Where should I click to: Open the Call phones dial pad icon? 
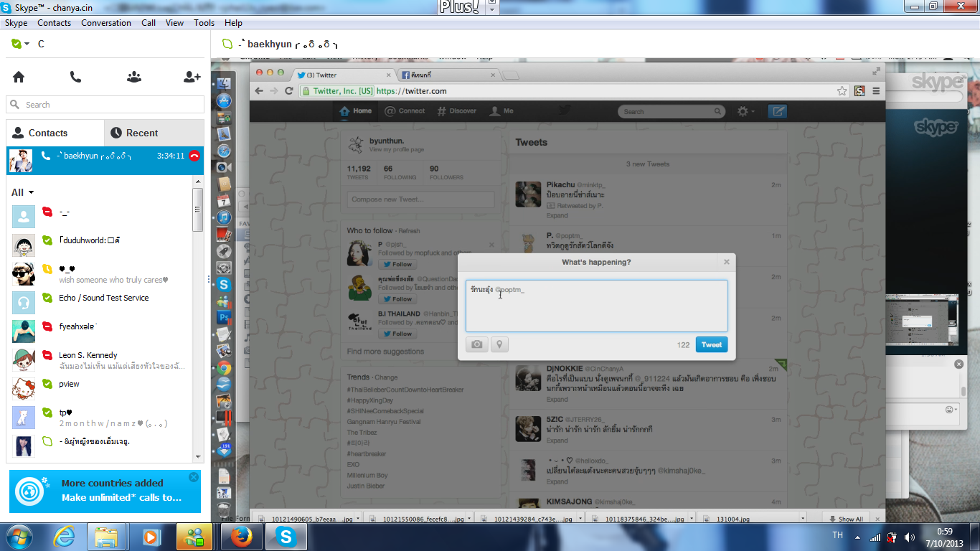pyautogui.click(x=75, y=77)
